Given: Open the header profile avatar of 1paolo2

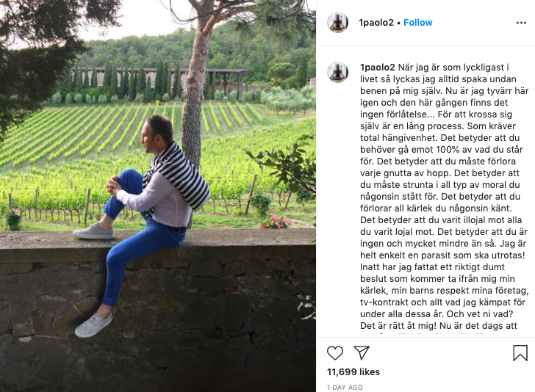Looking at the screenshot, I should click(338, 23).
